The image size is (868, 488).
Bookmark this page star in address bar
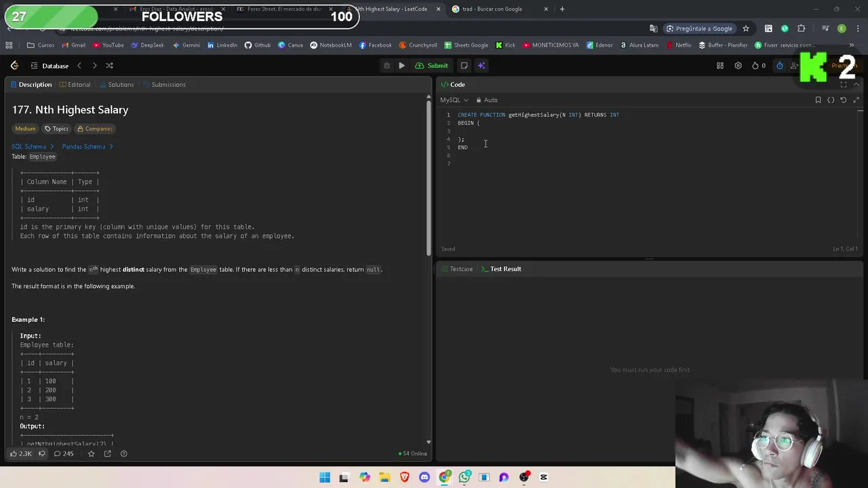[746, 28]
